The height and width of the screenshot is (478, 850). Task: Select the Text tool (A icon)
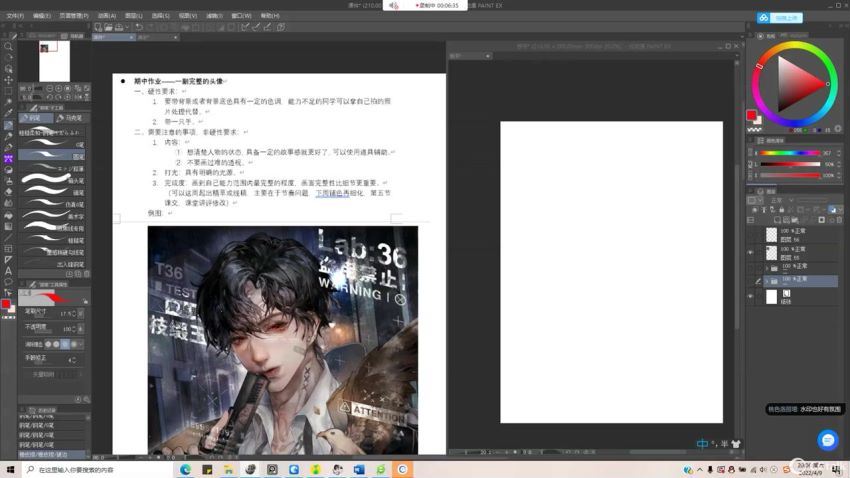[8, 270]
